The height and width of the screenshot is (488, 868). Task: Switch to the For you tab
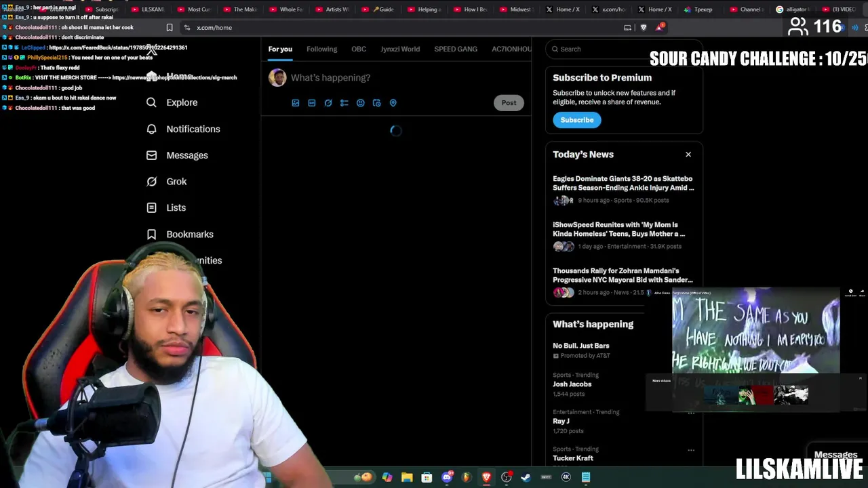click(280, 49)
